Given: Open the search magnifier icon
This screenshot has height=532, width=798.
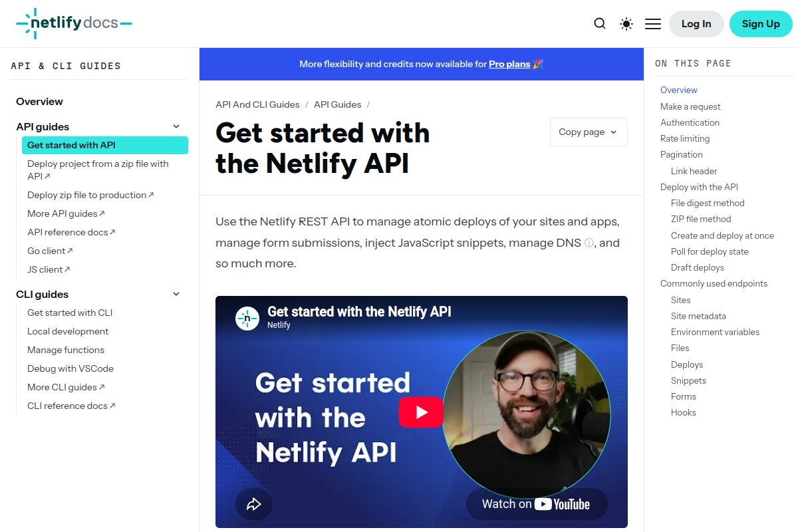Looking at the screenshot, I should (x=600, y=24).
